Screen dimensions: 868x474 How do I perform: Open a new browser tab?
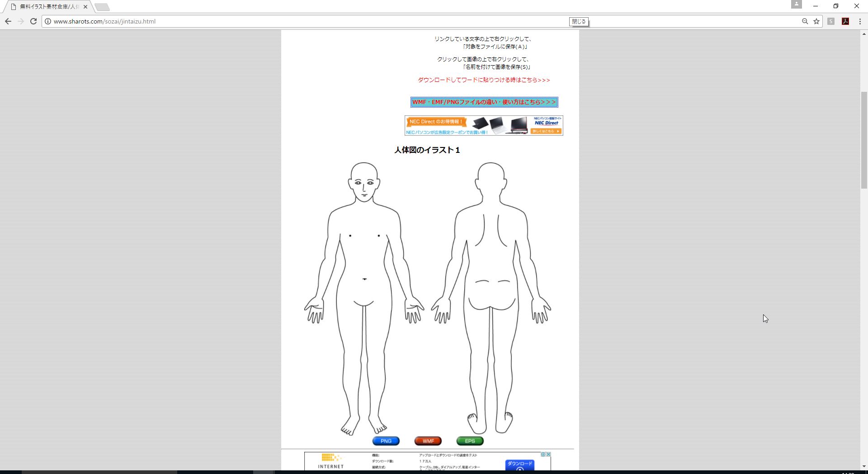[x=102, y=7]
